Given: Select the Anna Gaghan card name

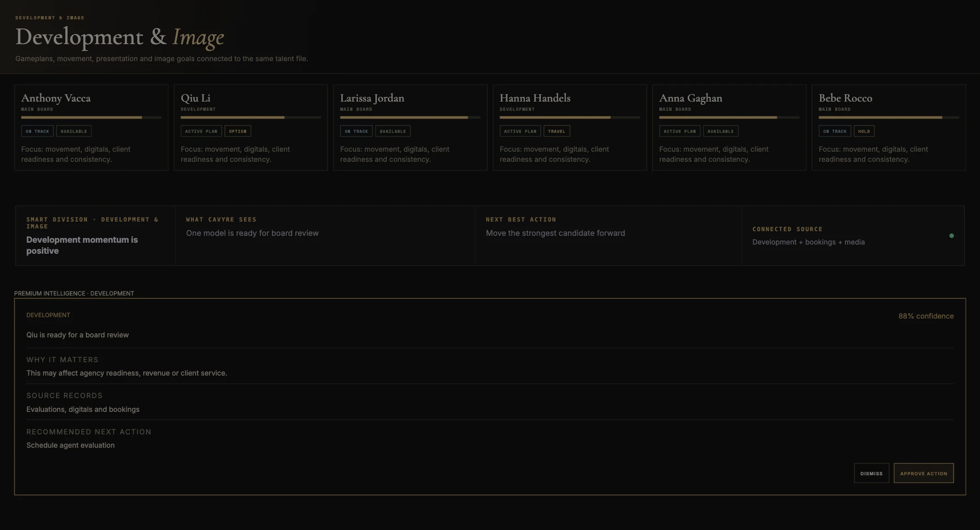Looking at the screenshot, I should (x=691, y=98).
